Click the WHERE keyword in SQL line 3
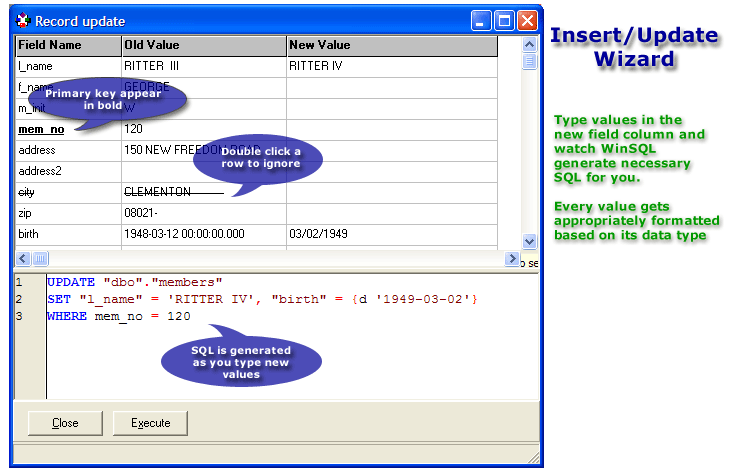 (x=67, y=316)
